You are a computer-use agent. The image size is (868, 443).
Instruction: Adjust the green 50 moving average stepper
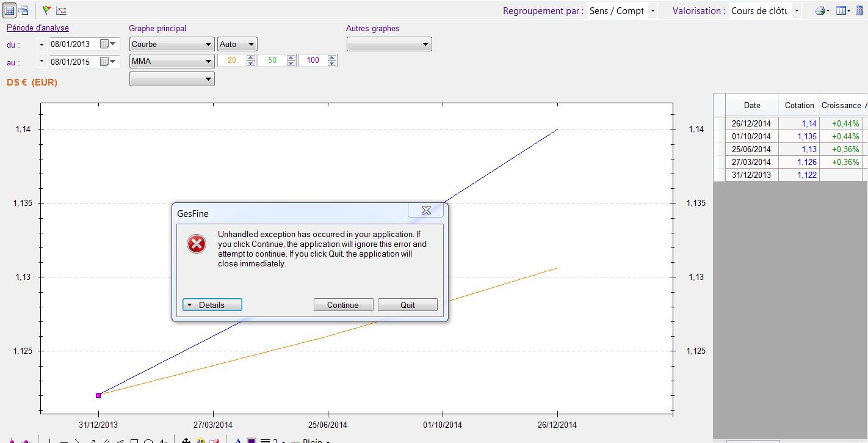(291, 60)
